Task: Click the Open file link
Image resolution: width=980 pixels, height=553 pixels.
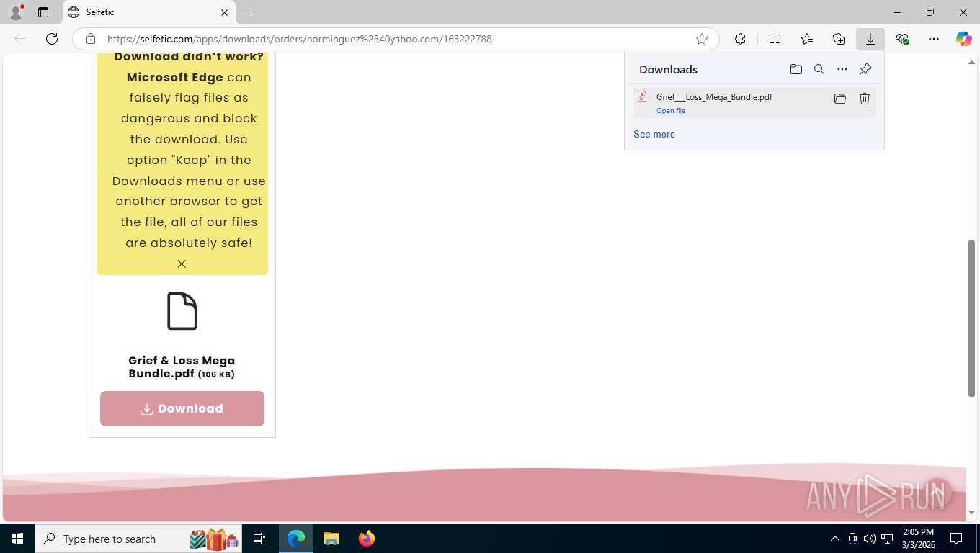Action: [670, 110]
